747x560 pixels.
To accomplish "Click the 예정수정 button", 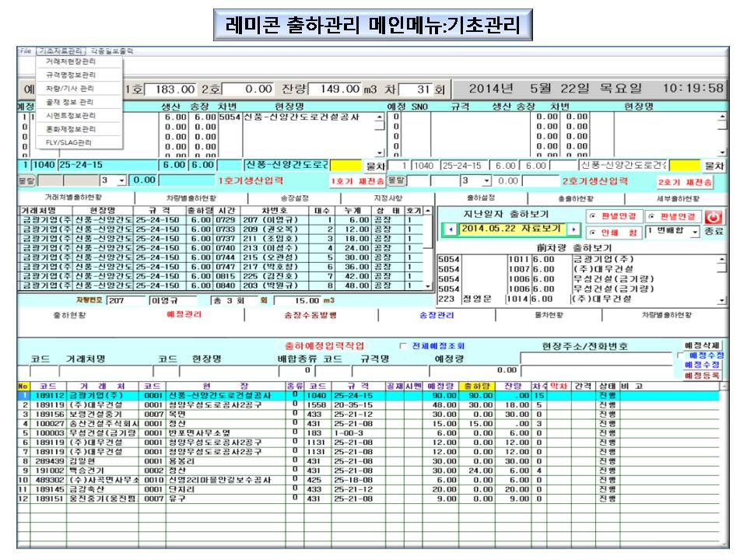I will [702, 365].
